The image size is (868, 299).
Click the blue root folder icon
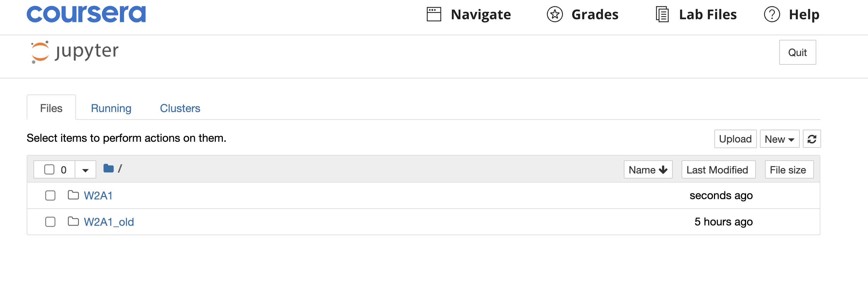click(x=108, y=168)
